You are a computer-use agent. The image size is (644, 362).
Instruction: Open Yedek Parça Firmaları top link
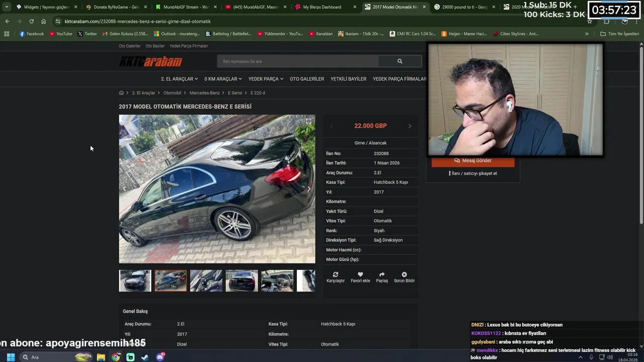(189, 46)
